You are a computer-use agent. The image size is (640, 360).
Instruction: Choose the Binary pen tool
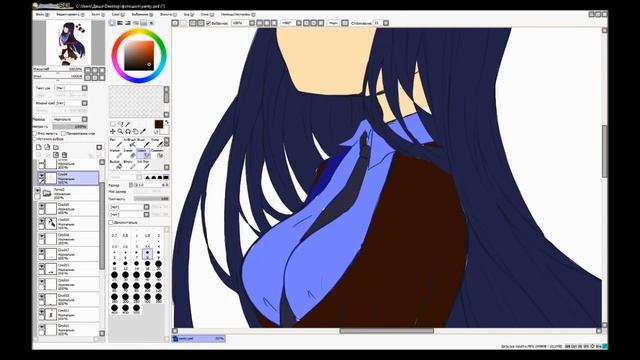point(130,165)
